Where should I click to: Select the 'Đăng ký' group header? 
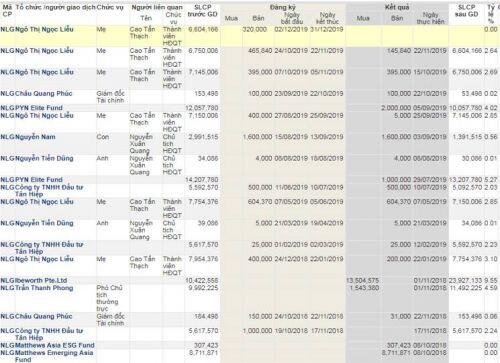point(283,7)
